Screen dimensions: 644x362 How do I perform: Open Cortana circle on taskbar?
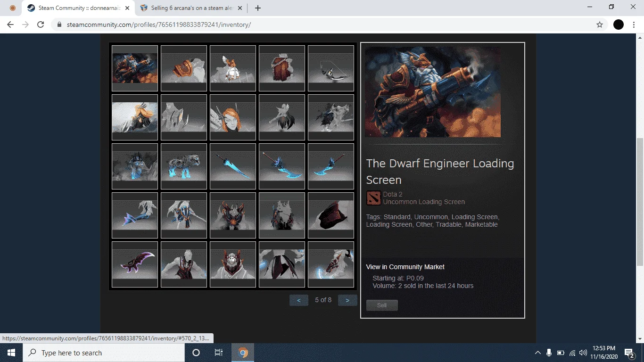[196, 353]
